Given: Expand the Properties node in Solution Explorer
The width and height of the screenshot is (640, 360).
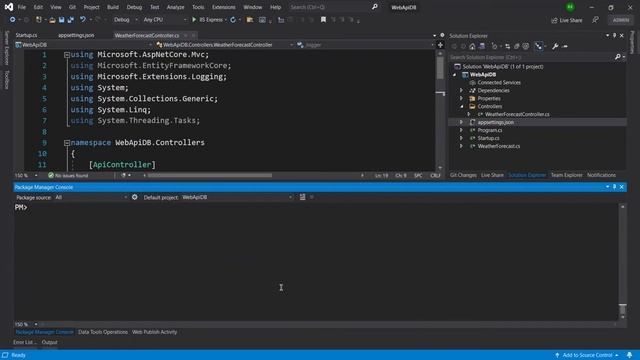Looking at the screenshot, I should 462,98.
